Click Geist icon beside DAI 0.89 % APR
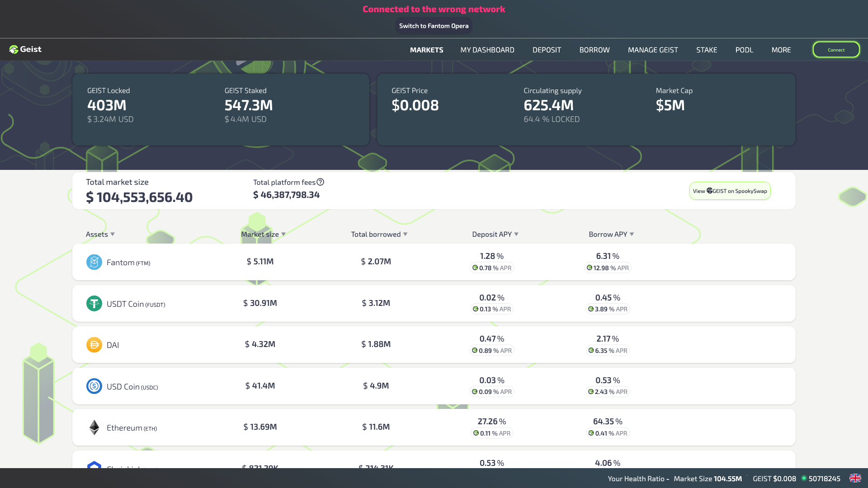Viewport: 868px width, 488px height. tap(475, 350)
